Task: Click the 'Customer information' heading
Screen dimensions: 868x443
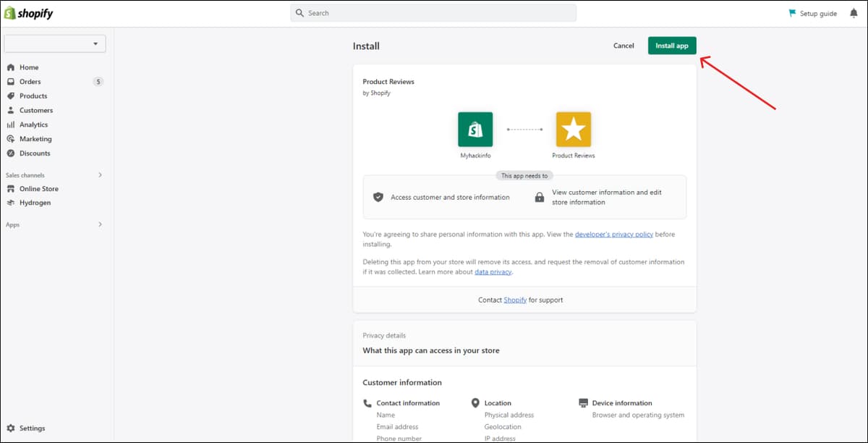Action: [x=402, y=383]
